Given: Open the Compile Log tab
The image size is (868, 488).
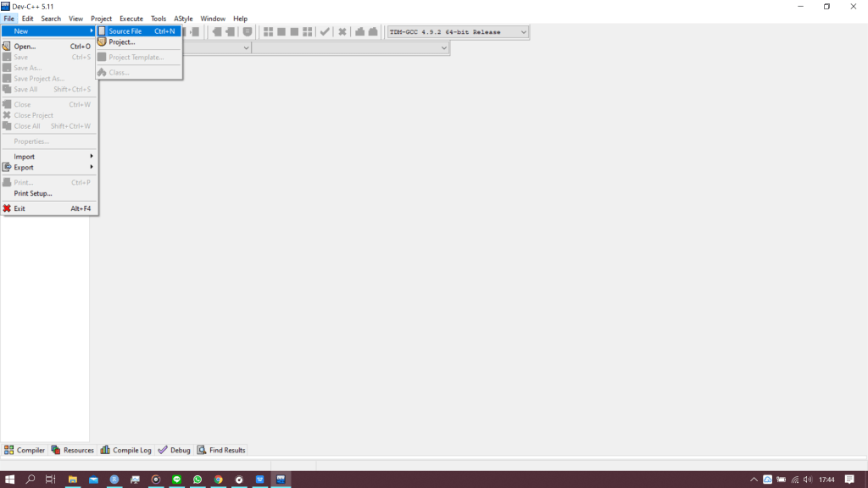Looking at the screenshot, I should tap(126, 450).
